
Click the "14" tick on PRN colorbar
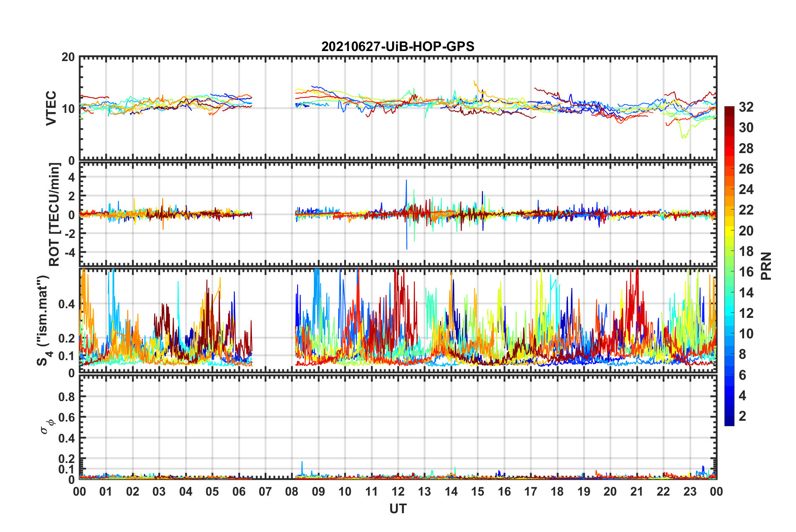[x=746, y=293]
